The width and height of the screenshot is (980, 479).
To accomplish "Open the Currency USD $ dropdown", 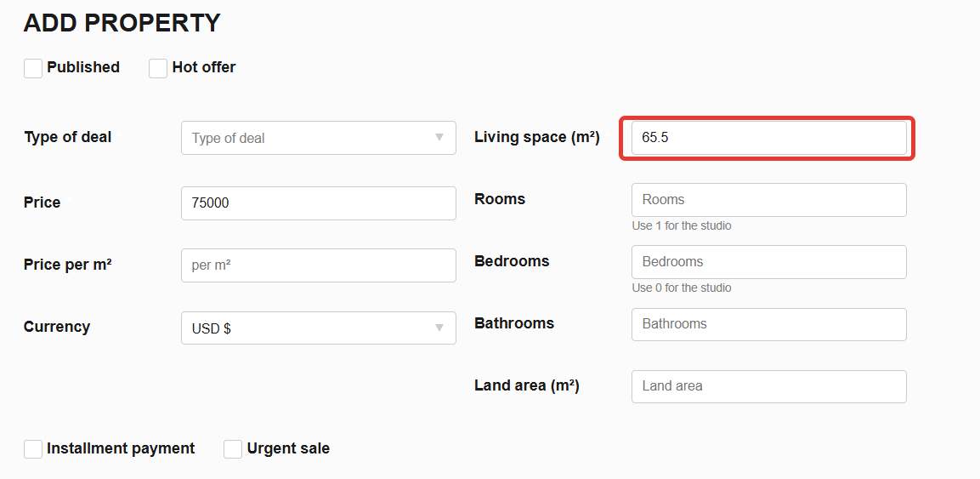I will (319, 328).
